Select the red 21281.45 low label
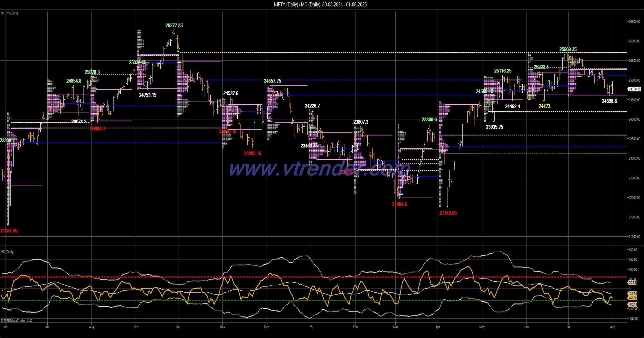Image resolution: width=644 pixels, height=338 pixels. [9, 231]
